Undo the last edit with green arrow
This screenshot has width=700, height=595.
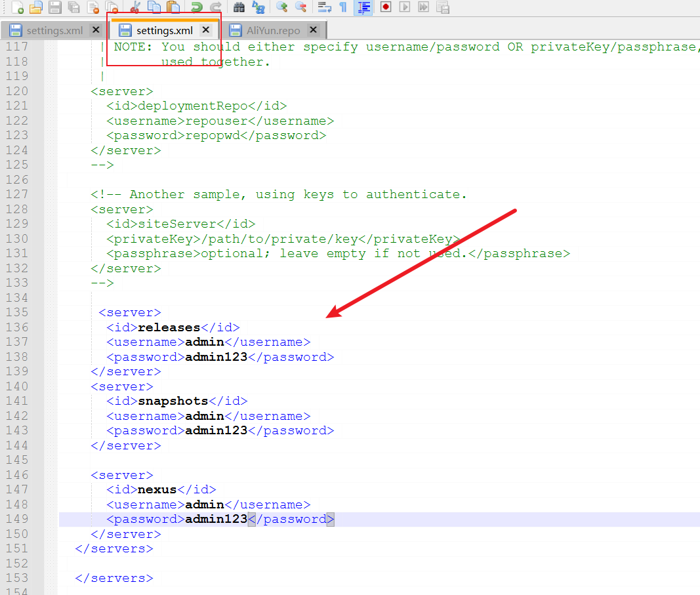pyautogui.click(x=196, y=7)
